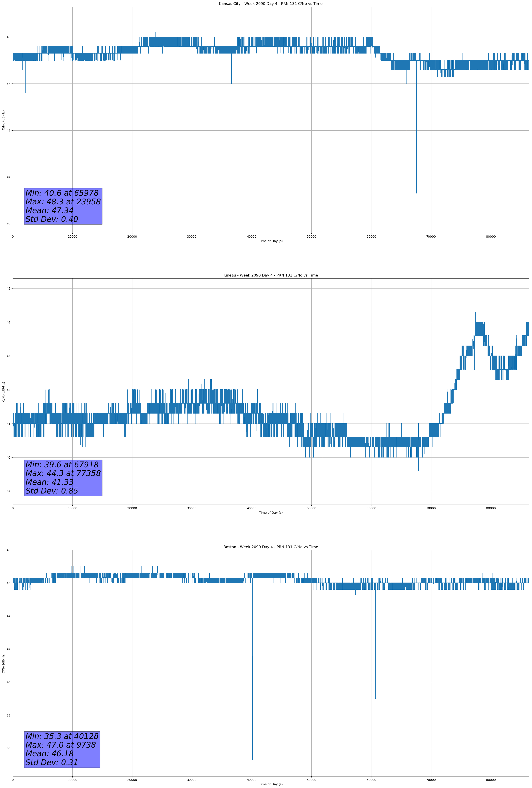Screen dimensions: 532x788
Task: Click the deepest Kansas City dip near 65978
Action: click(x=407, y=209)
